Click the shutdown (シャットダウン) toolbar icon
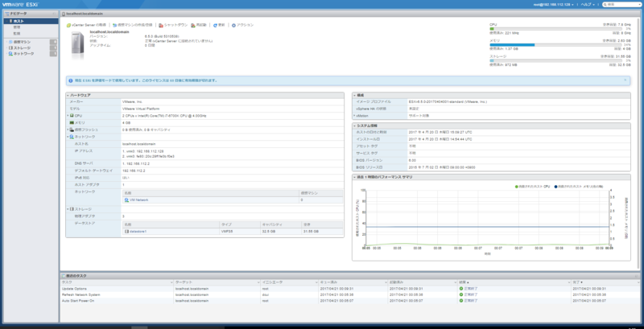 161,25
